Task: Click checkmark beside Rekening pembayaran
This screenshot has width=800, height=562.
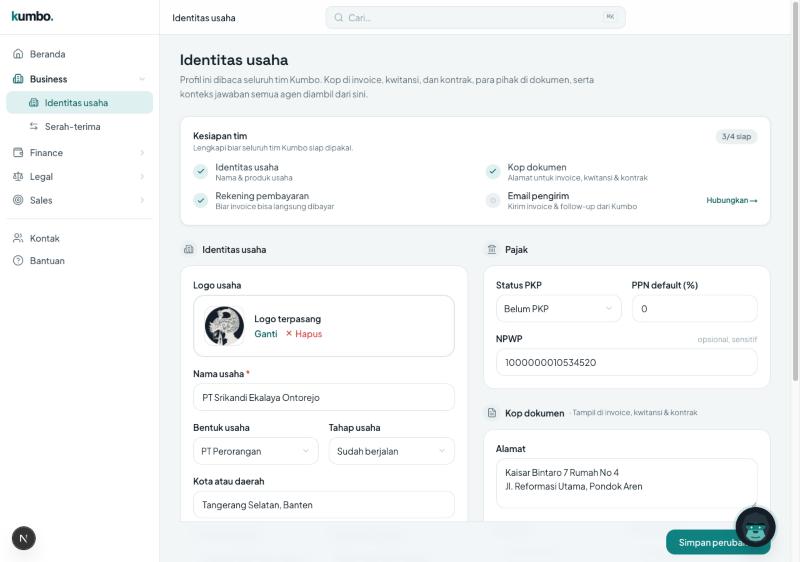Action: pyautogui.click(x=201, y=200)
